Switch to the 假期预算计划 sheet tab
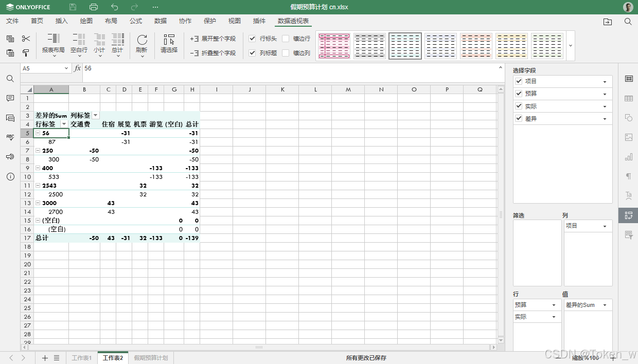This screenshot has width=638, height=364. pyautogui.click(x=151, y=358)
